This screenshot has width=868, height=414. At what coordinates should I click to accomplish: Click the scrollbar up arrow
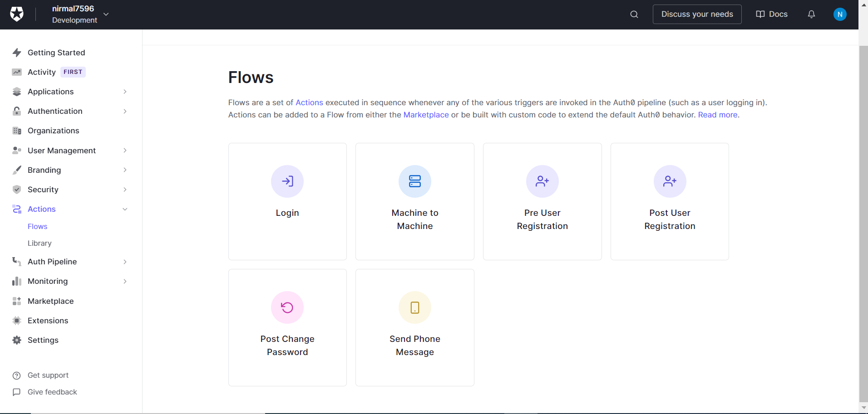click(863, 4)
